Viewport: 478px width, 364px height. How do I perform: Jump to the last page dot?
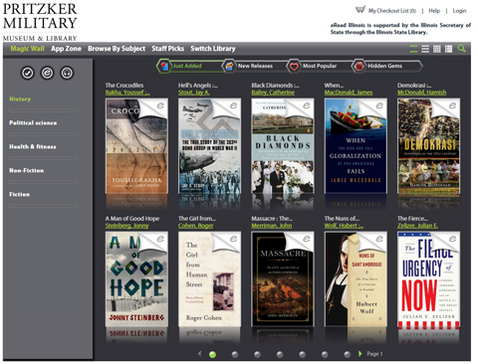click(x=347, y=355)
